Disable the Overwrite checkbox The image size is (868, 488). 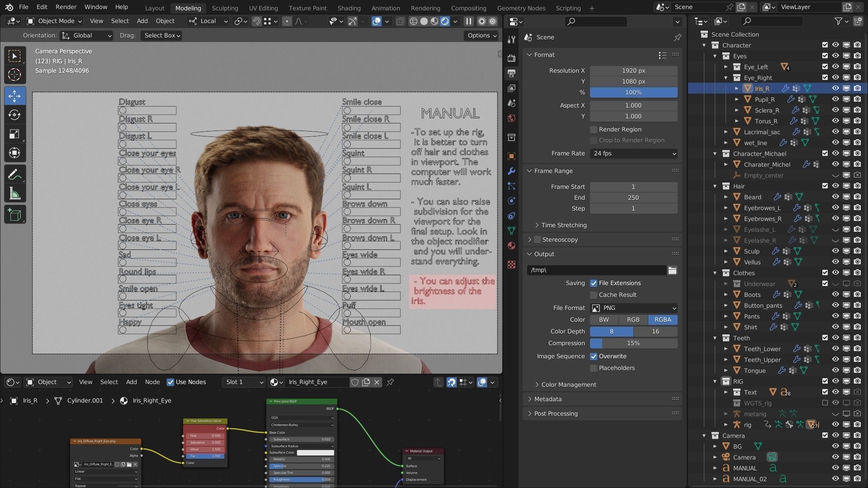point(594,357)
